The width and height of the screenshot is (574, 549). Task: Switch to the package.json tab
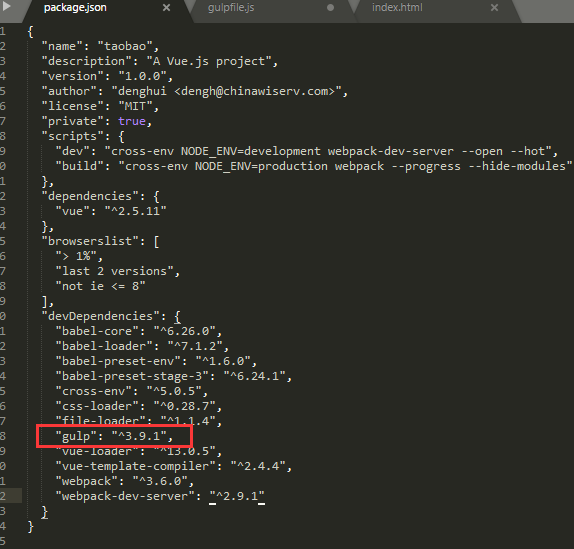(75, 8)
